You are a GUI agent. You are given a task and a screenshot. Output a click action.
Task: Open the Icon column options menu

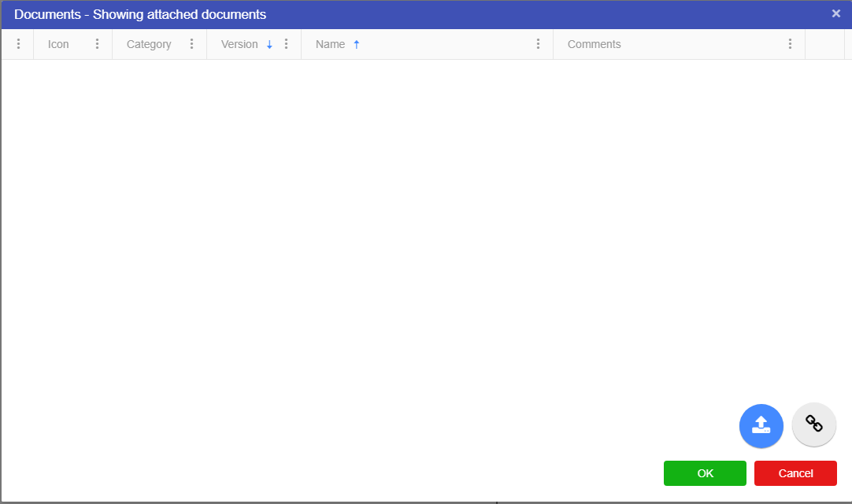click(x=97, y=44)
